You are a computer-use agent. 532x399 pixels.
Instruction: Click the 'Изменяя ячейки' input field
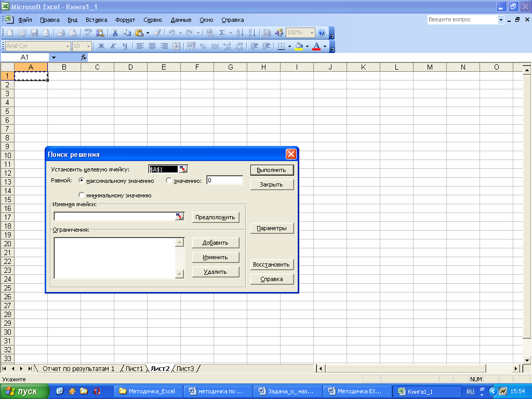(x=115, y=217)
